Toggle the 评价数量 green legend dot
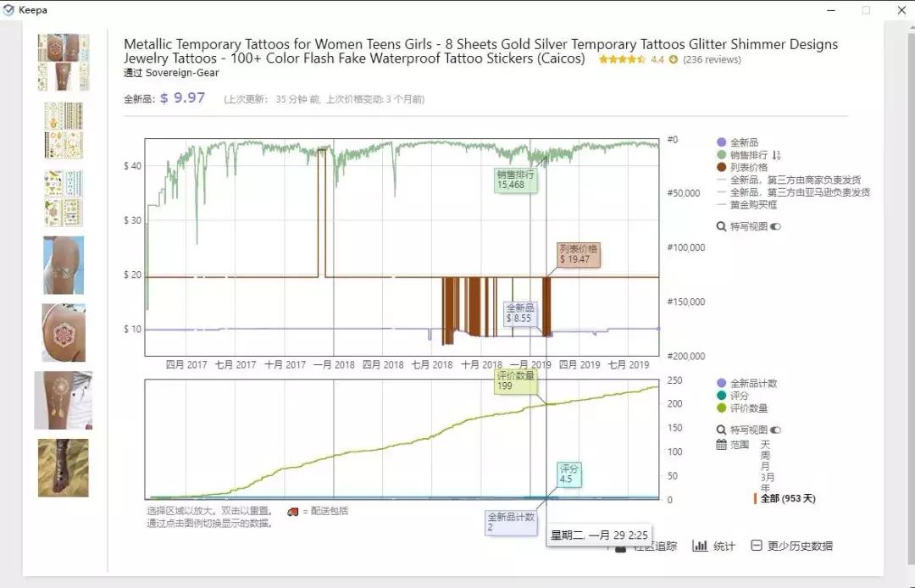The width and height of the screenshot is (915, 588). pyautogui.click(x=721, y=408)
